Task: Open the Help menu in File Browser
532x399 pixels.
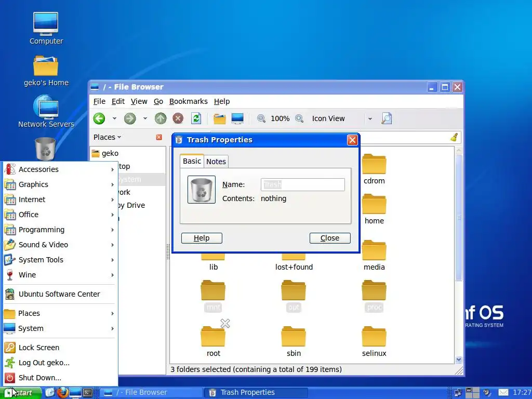Action: [221, 101]
